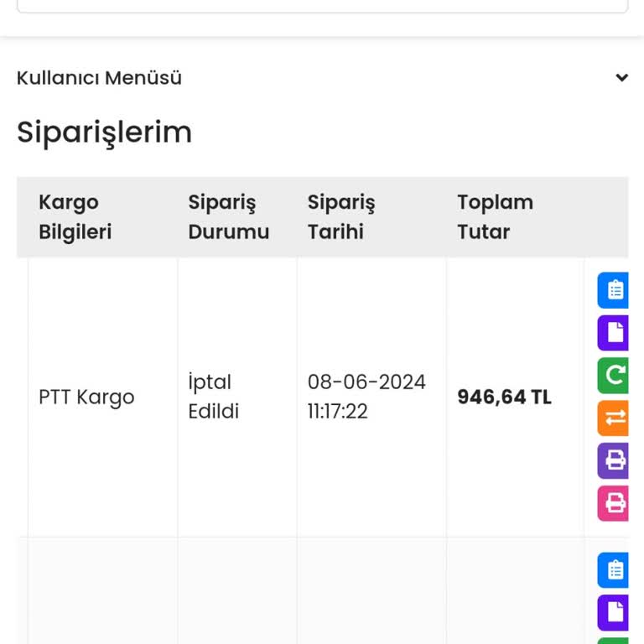Click the PTT Kargo cell text

point(86,397)
